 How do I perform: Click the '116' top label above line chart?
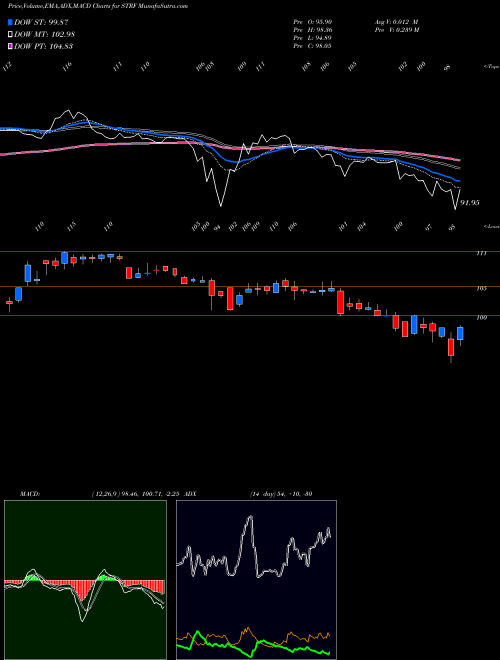pos(67,66)
